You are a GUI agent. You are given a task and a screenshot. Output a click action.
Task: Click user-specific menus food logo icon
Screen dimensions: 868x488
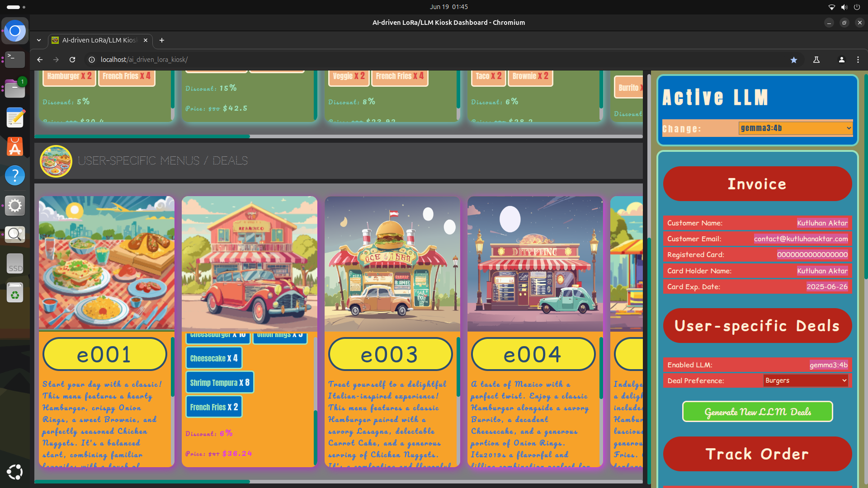(x=56, y=161)
